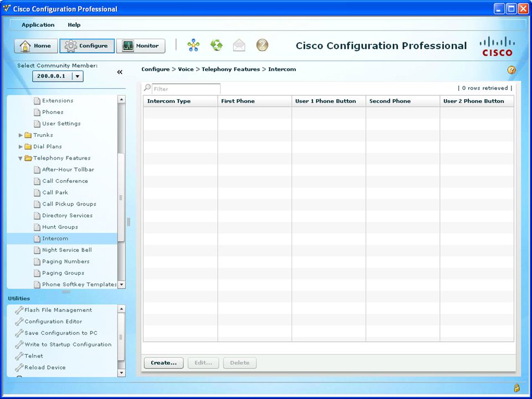Open the Help menu

[74, 25]
